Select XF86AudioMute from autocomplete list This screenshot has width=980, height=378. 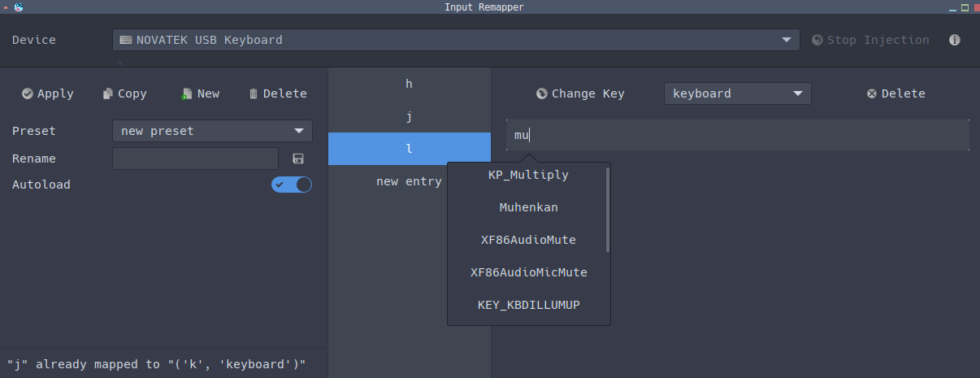(x=528, y=240)
